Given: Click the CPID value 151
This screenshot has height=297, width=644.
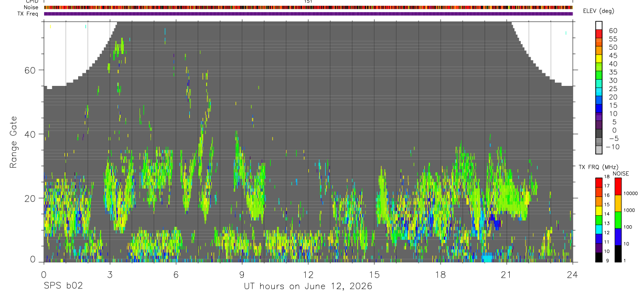Looking at the screenshot, I should 308,2.
